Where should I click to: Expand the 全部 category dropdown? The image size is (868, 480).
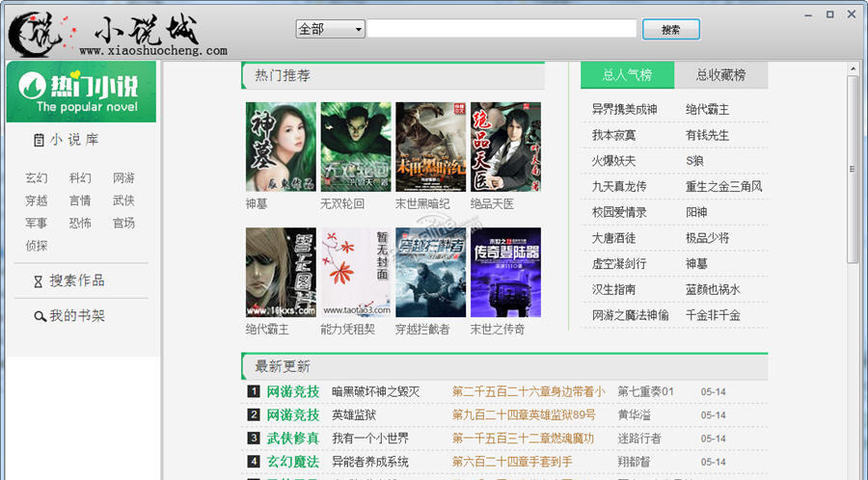331,29
